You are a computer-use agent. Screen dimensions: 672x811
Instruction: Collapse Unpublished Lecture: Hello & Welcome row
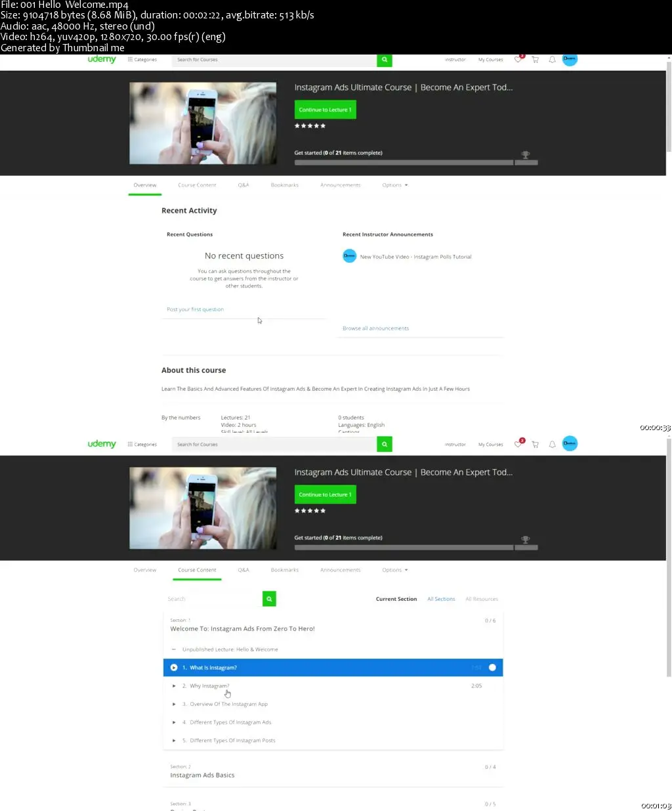tap(173, 649)
